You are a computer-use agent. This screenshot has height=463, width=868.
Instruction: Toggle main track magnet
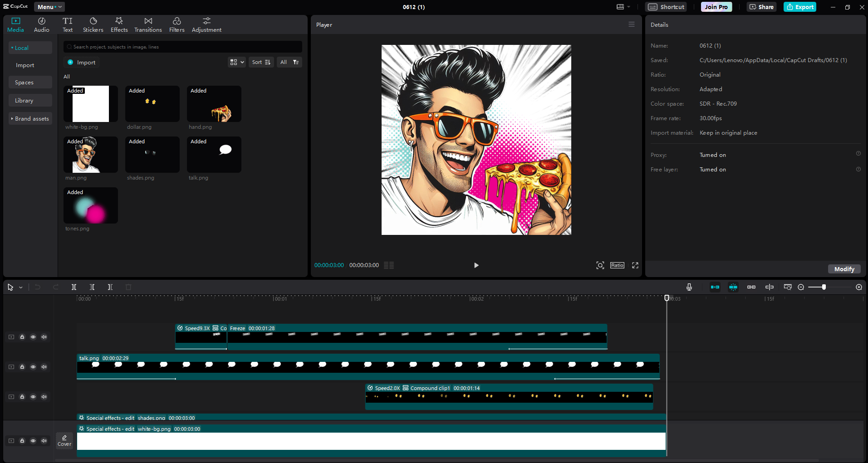click(715, 287)
